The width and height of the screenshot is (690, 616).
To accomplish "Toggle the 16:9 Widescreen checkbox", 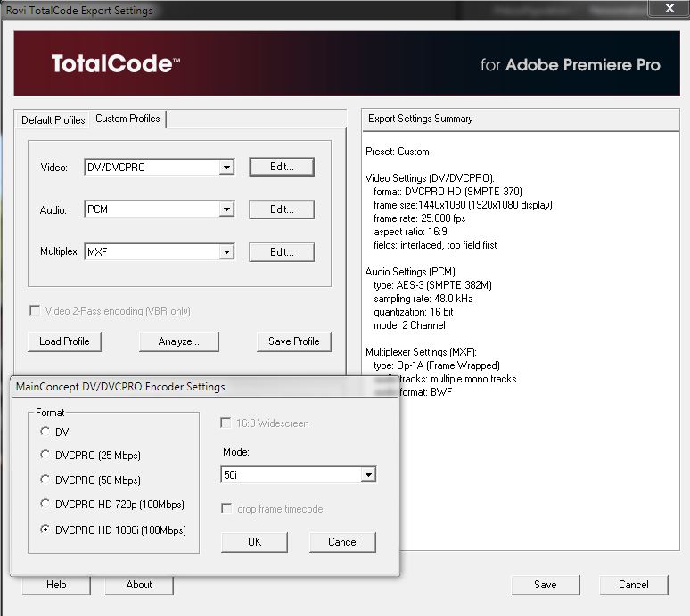I will [x=226, y=423].
